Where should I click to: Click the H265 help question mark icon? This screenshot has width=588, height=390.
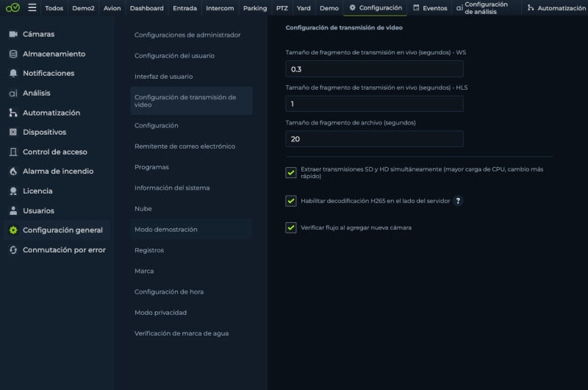(x=458, y=201)
